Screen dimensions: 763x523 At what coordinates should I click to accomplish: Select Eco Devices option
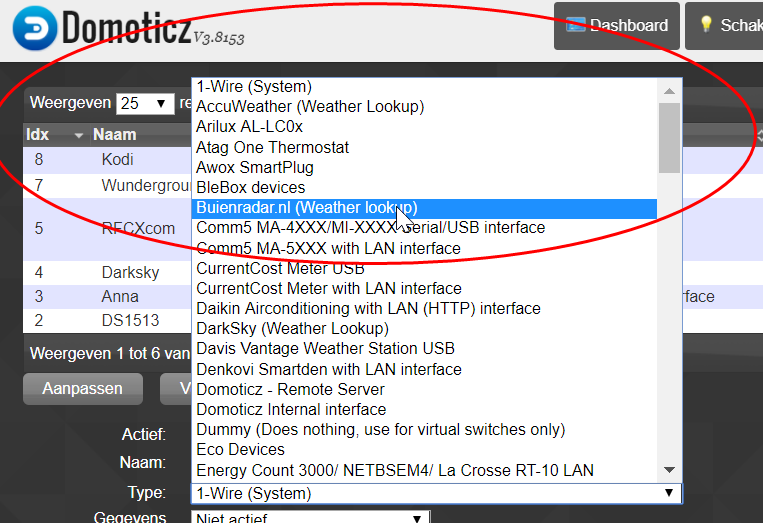click(x=424, y=450)
